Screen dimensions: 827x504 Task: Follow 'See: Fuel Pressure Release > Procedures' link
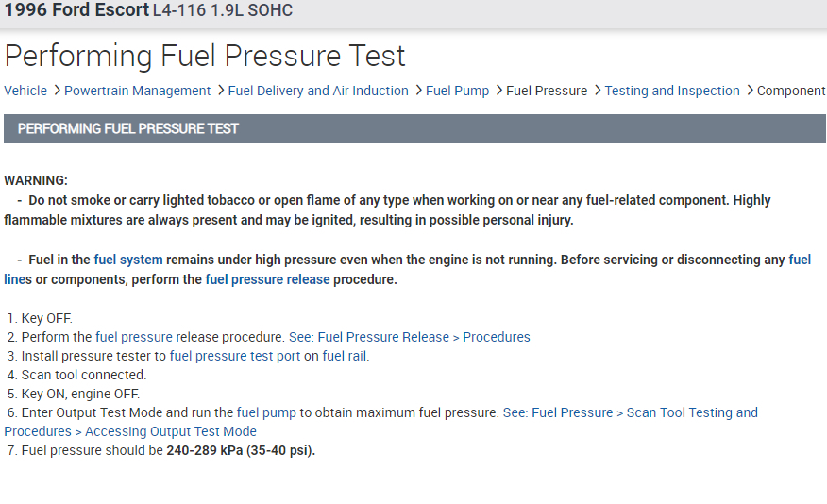point(410,337)
